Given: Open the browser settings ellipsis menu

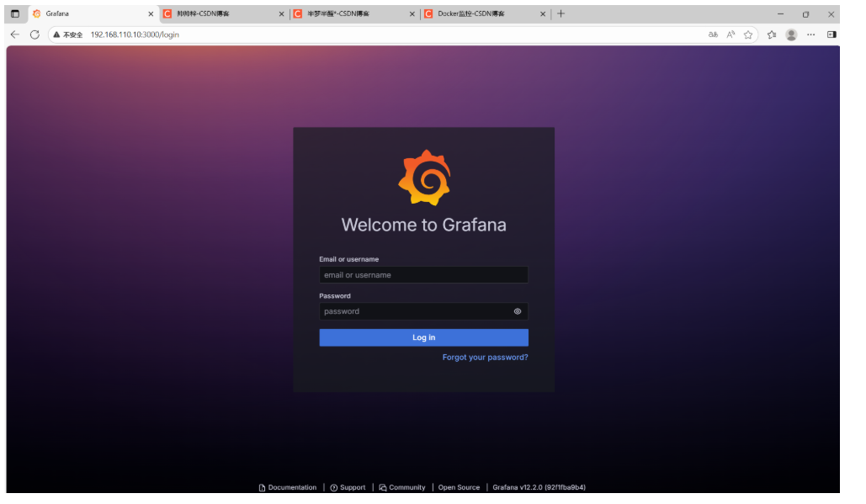Looking at the screenshot, I should pyautogui.click(x=810, y=34).
